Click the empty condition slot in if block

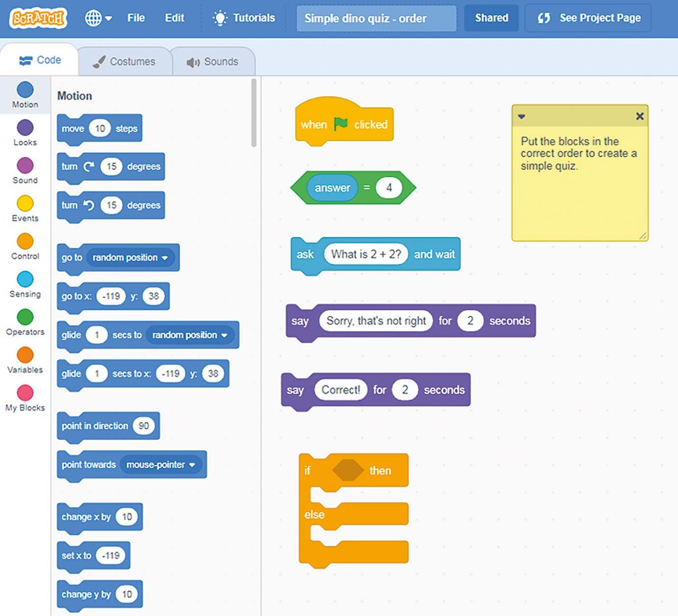[348, 471]
